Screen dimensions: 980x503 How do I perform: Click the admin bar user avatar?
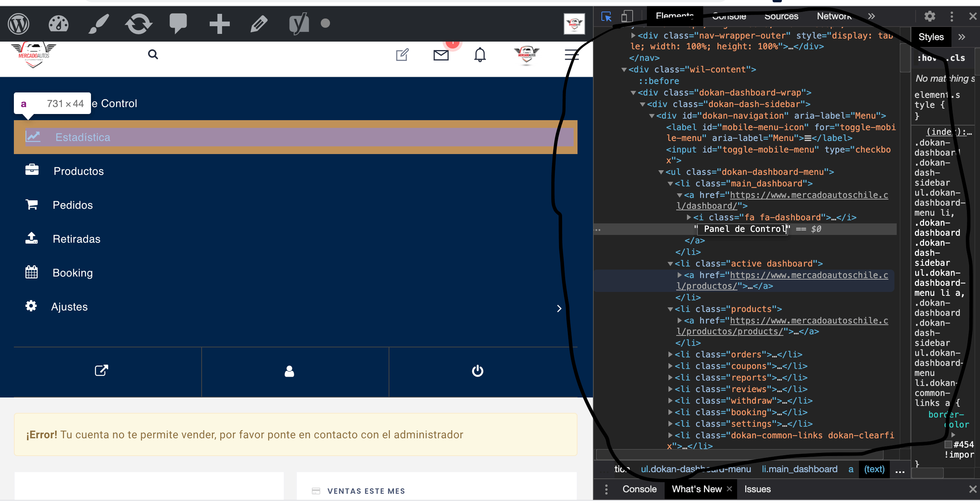point(574,24)
